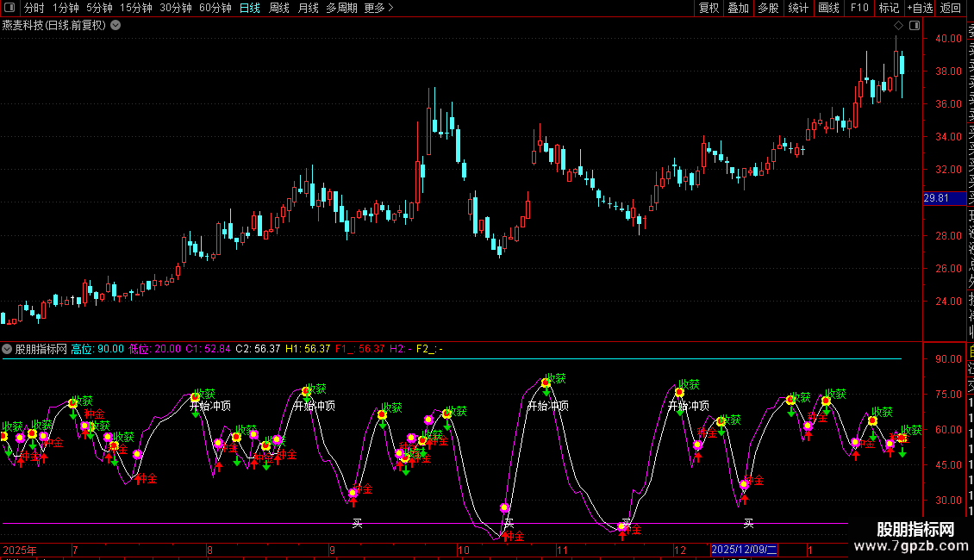This screenshot has width=974, height=560.
Task: Open F10 company information
Action: (x=859, y=8)
